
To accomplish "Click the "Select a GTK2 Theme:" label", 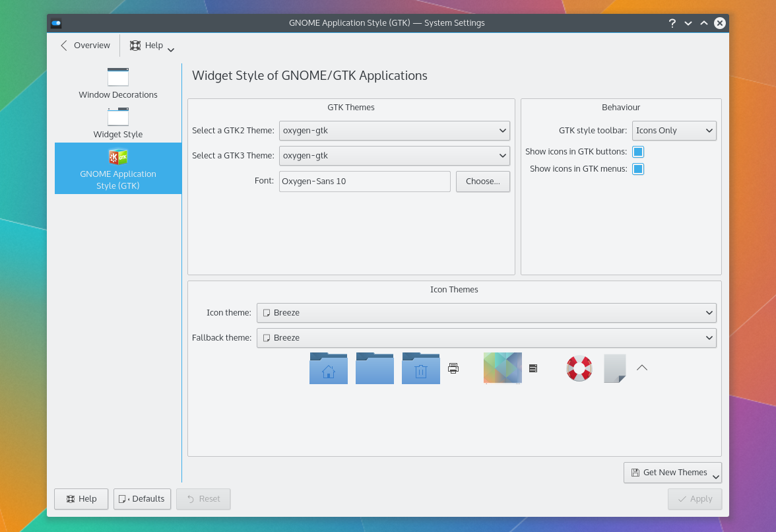I will click(x=233, y=131).
